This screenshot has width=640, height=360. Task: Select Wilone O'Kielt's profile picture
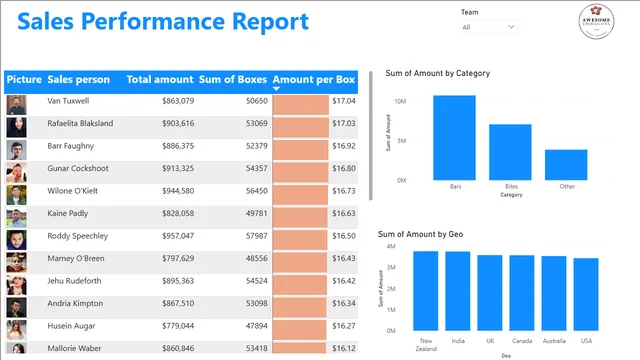(x=16, y=195)
